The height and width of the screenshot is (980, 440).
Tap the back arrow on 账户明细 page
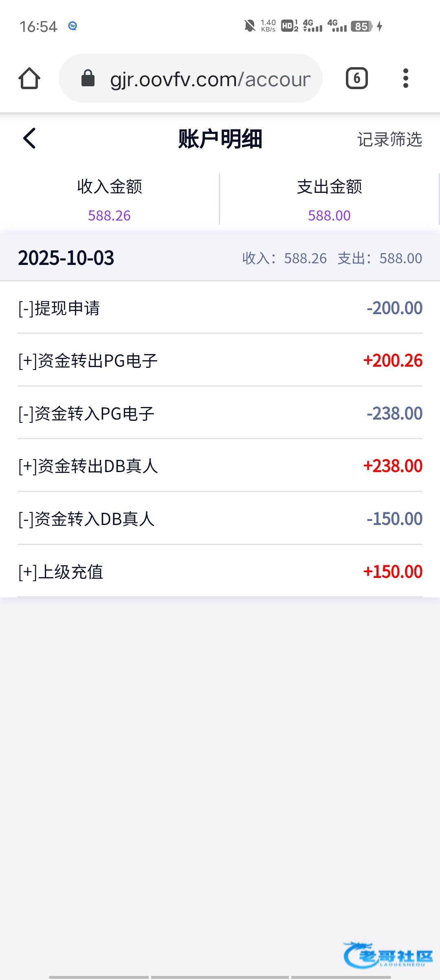click(29, 138)
